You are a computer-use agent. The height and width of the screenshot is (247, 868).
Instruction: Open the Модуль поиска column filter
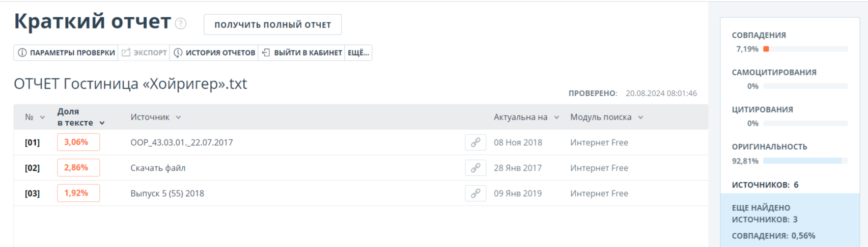pyautogui.click(x=640, y=118)
